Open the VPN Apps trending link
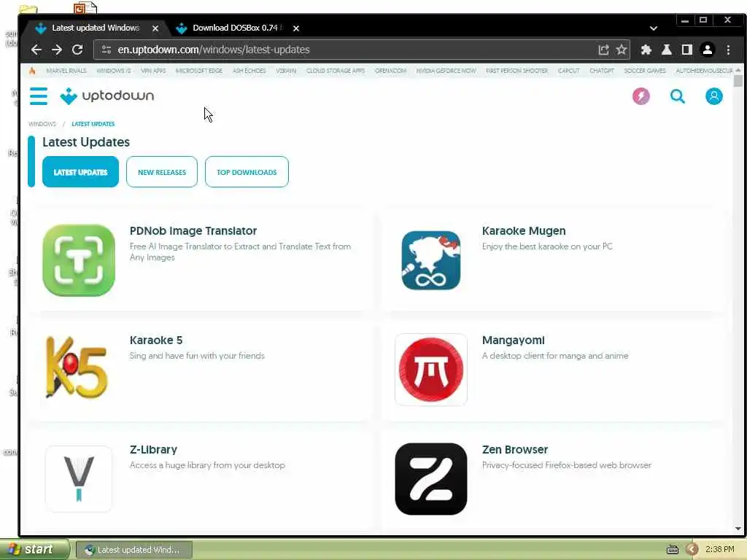The height and width of the screenshot is (560, 747). click(x=153, y=71)
